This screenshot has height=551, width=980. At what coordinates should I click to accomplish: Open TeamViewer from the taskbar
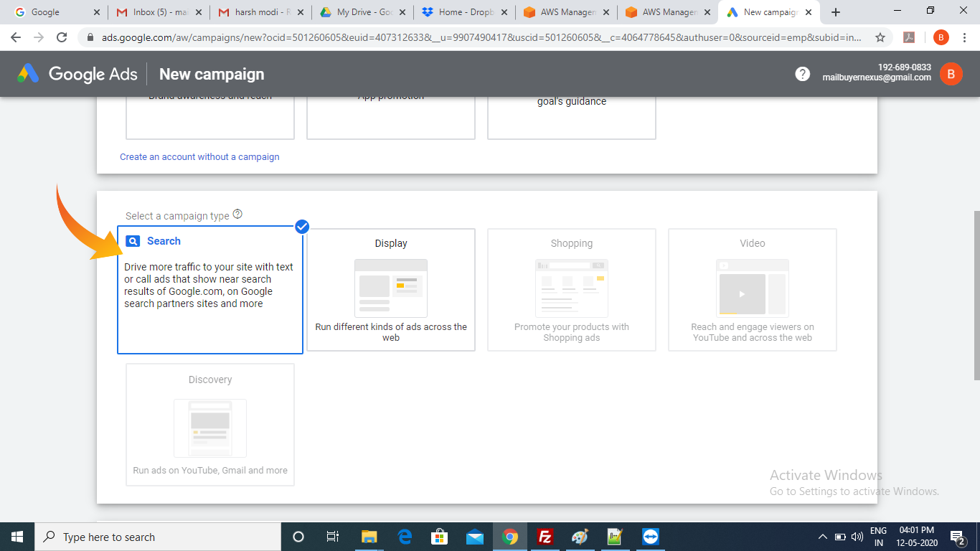[x=651, y=537]
